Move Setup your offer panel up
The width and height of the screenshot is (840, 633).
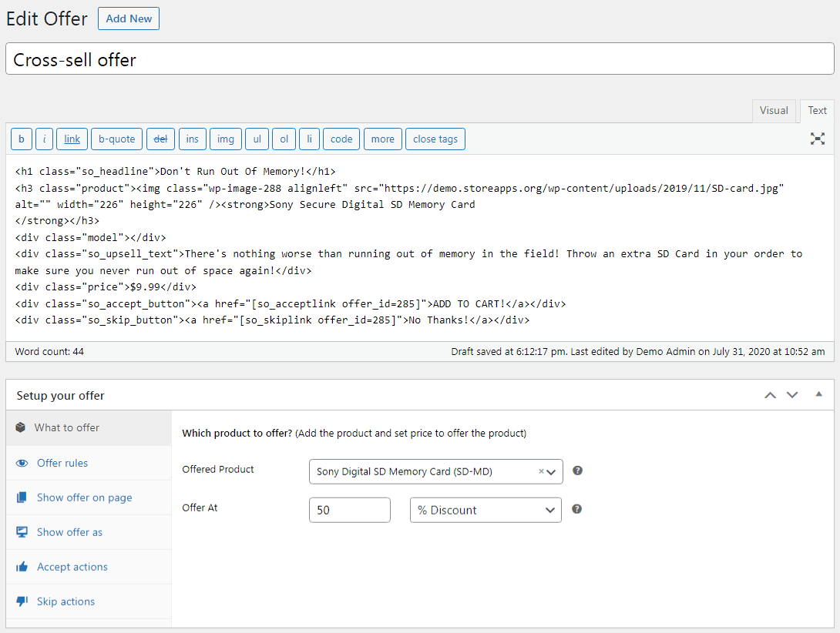point(771,395)
